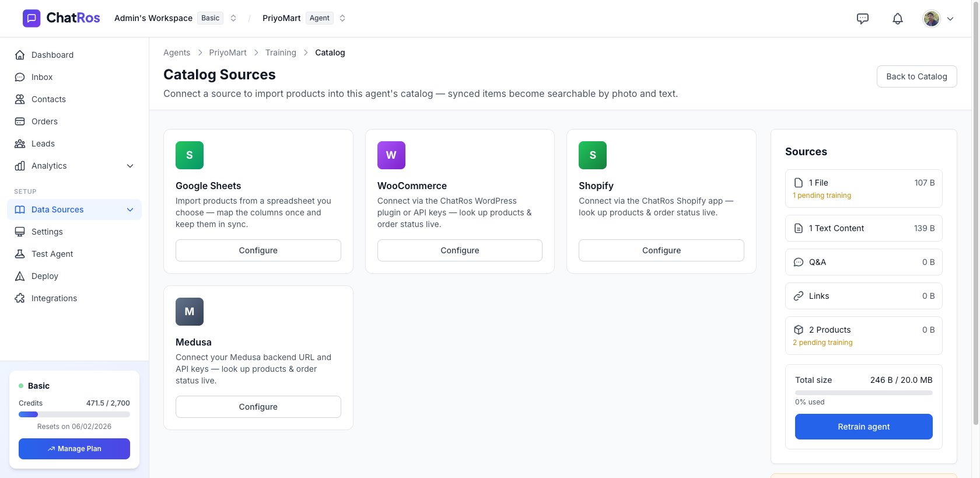Click the '0% used' label
980x478 pixels.
click(x=810, y=402)
